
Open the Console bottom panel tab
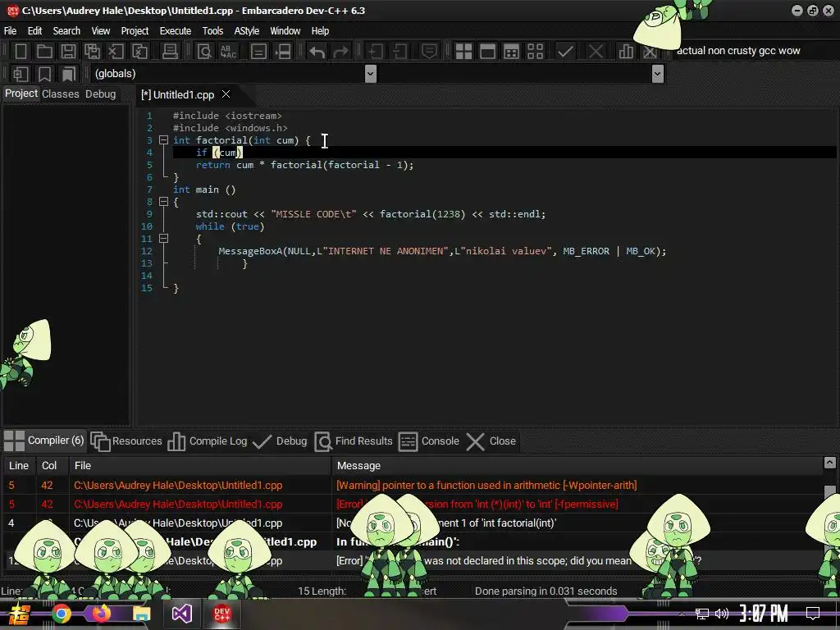(428, 441)
